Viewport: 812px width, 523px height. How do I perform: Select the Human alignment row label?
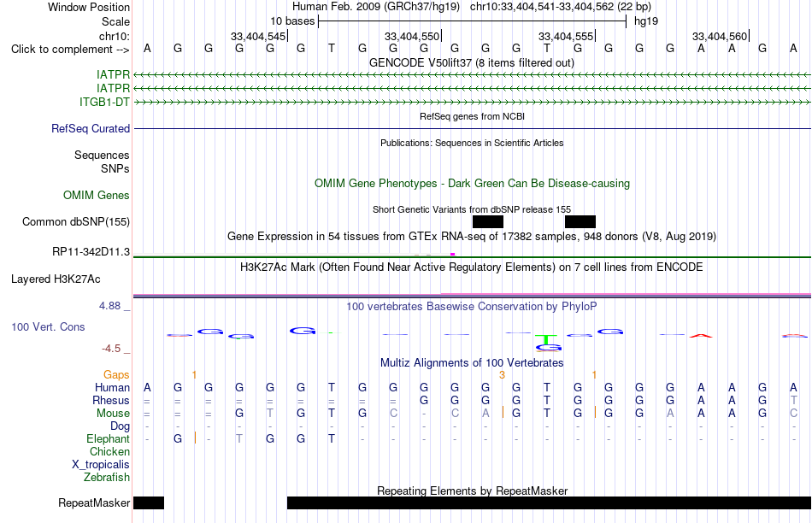pyautogui.click(x=112, y=387)
